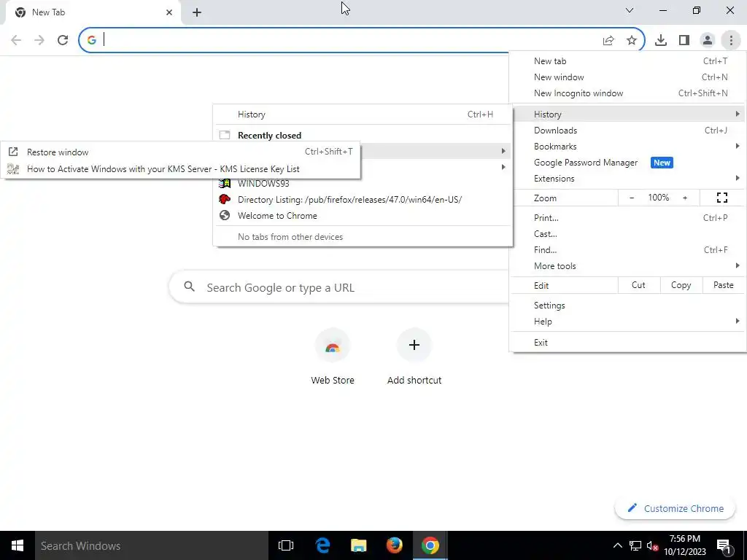The height and width of the screenshot is (560, 747).
Task: Click the fullscreen icon in the Zoom row
Action: [x=722, y=198]
